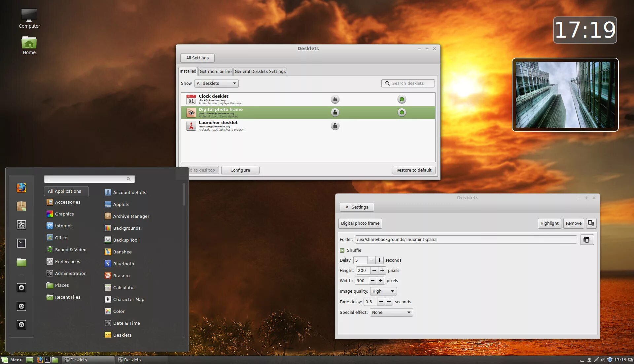
Task: Click Firefox icon in menu favorites
Action: pos(21,188)
